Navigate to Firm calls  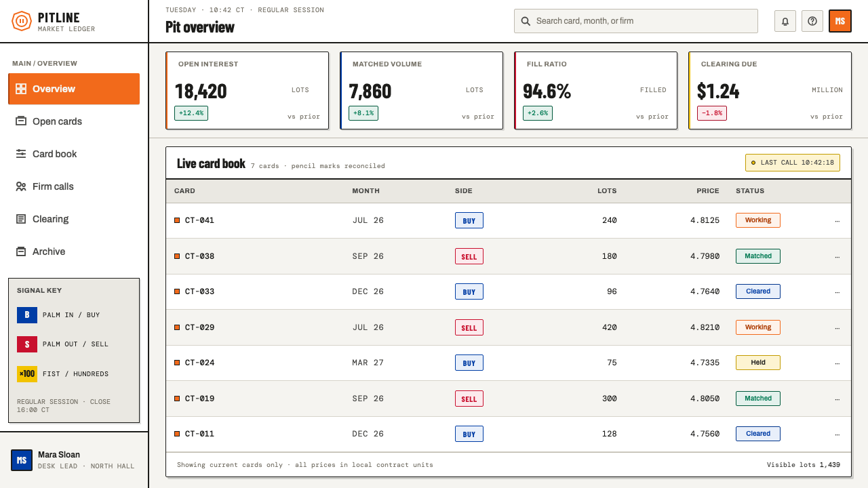(74, 186)
